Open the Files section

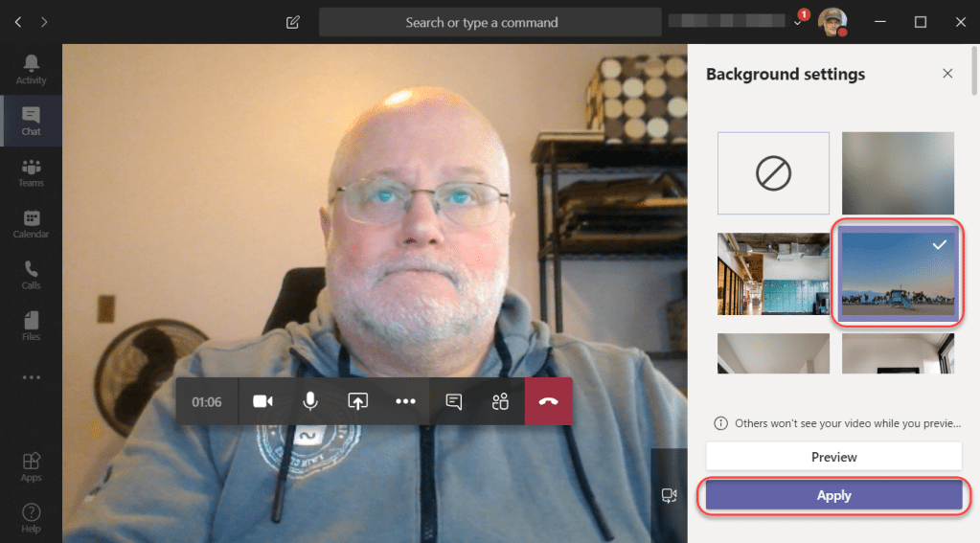(31, 327)
